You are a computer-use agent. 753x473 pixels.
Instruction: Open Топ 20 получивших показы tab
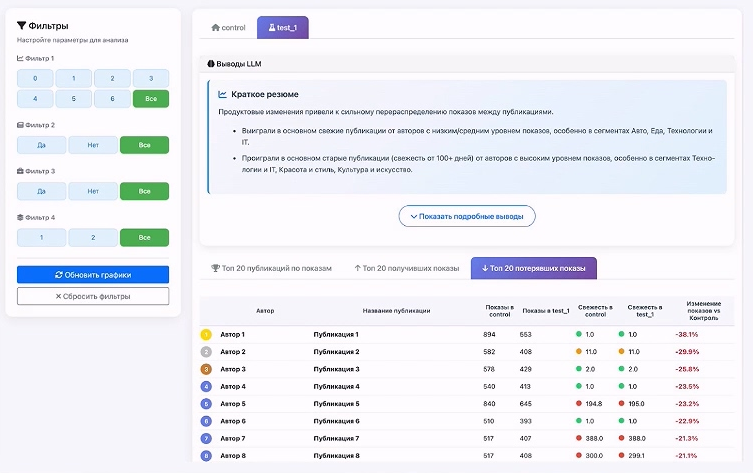tap(406, 268)
